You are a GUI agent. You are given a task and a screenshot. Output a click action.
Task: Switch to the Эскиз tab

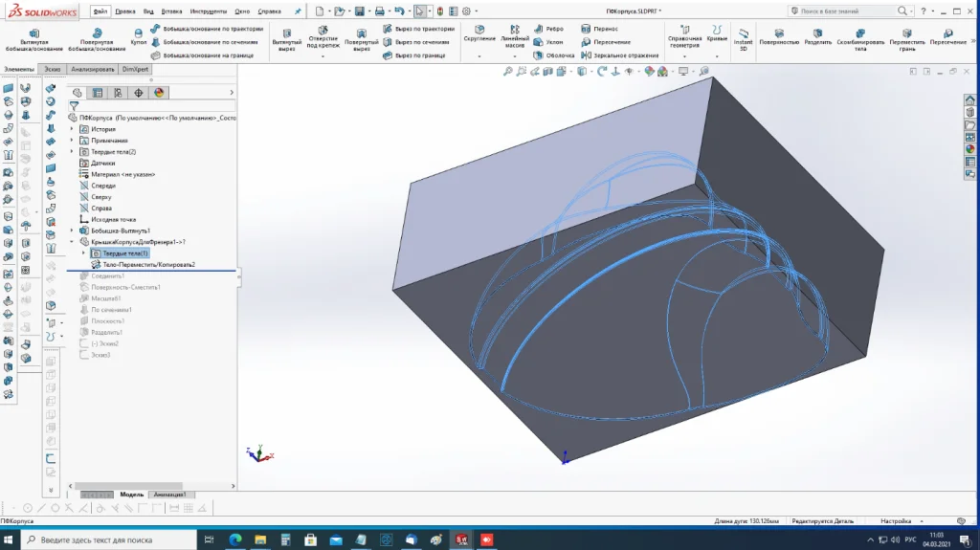[52, 70]
